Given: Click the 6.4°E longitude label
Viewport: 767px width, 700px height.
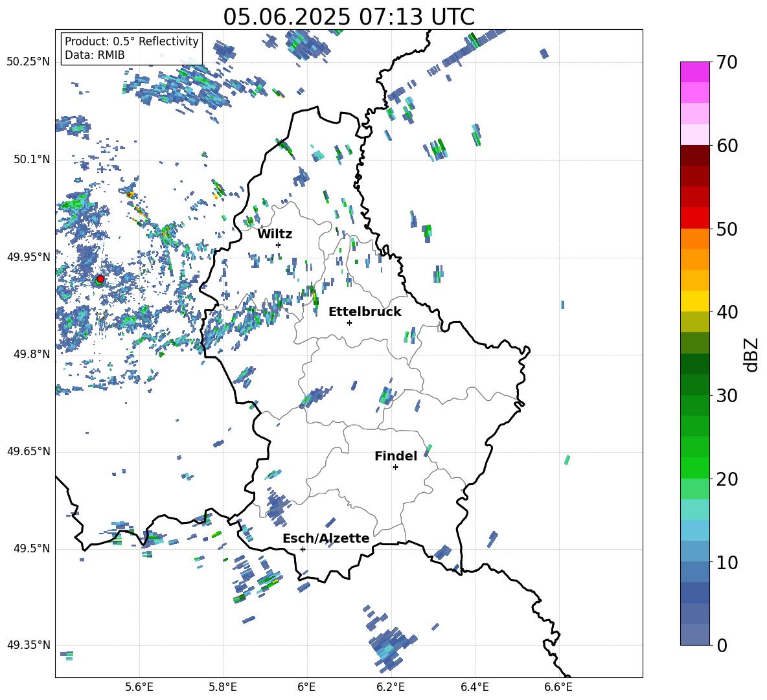Looking at the screenshot, I should tap(474, 687).
